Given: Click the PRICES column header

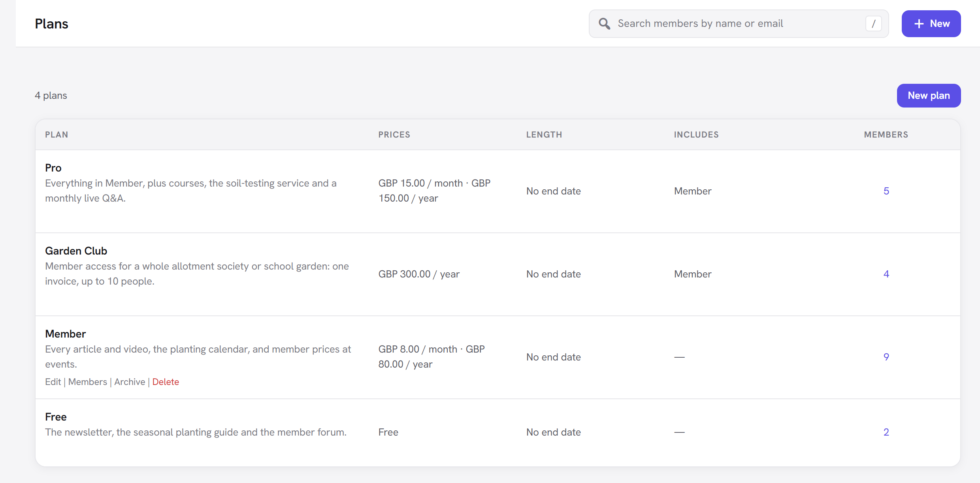Looking at the screenshot, I should [394, 135].
